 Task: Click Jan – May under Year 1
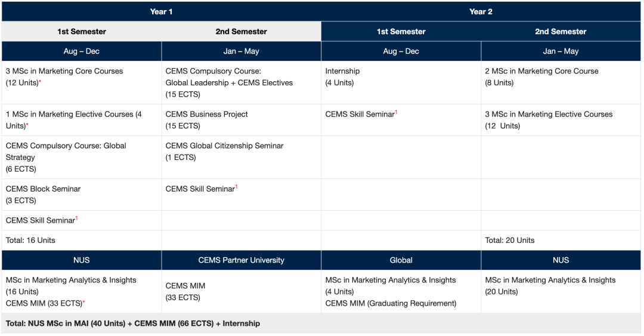tap(241, 51)
